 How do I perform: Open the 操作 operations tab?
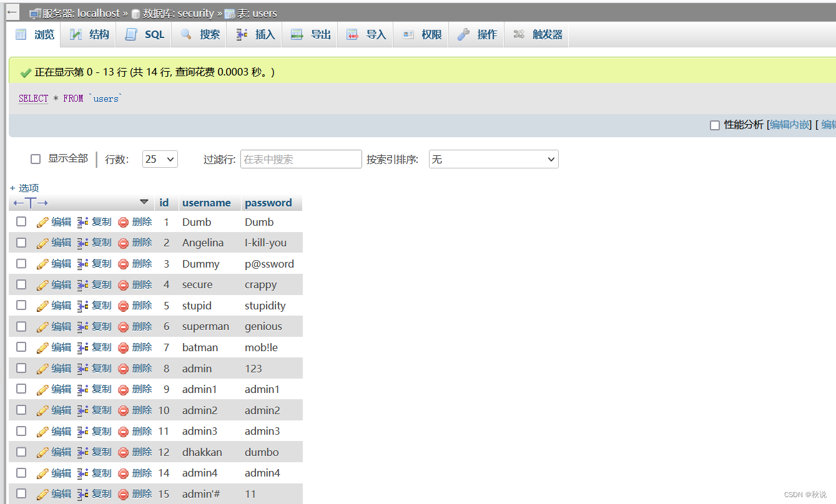click(477, 35)
